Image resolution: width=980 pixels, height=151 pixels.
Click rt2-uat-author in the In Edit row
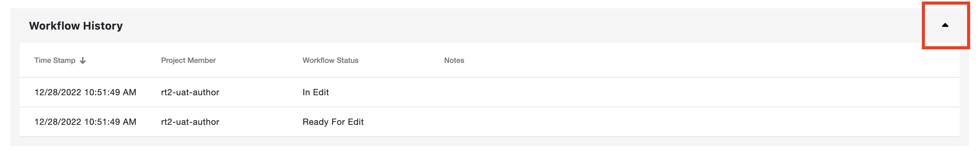pos(190,92)
